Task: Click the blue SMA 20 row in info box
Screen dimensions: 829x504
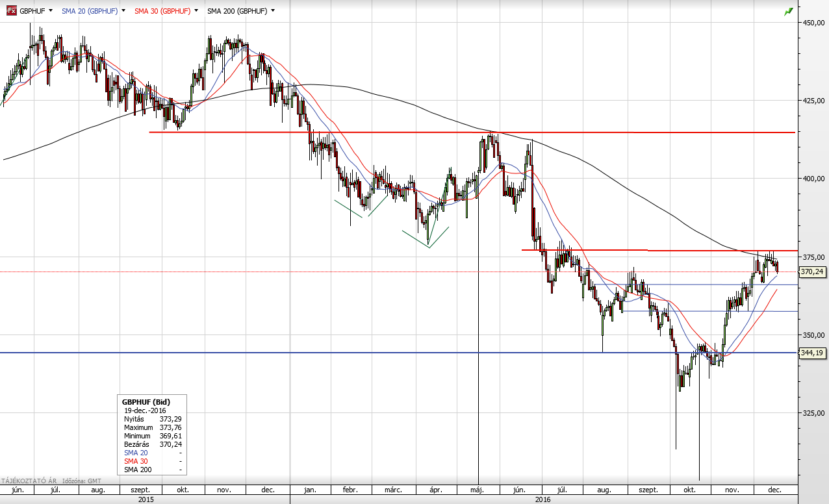Action: (152, 453)
